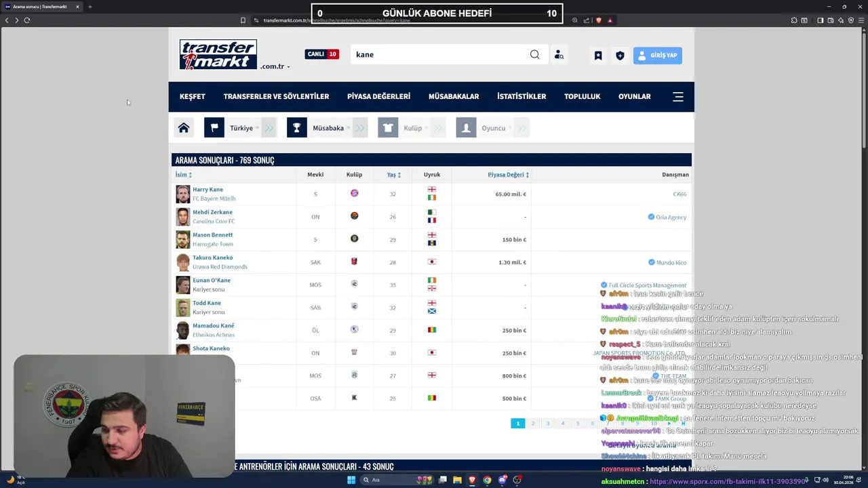Viewport: 868px width, 488px height.
Task: Click the CANLI 10 live button
Action: [x=322, y=54]
